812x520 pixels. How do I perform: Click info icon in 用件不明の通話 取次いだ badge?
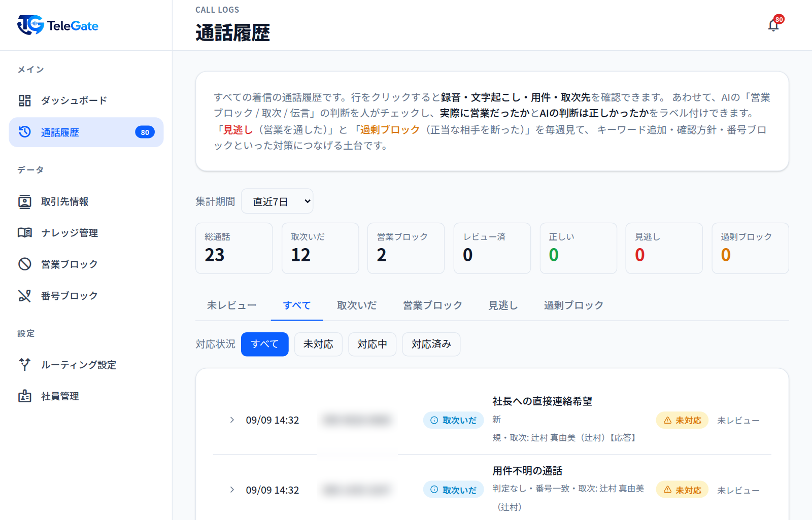tap(434, 490)
